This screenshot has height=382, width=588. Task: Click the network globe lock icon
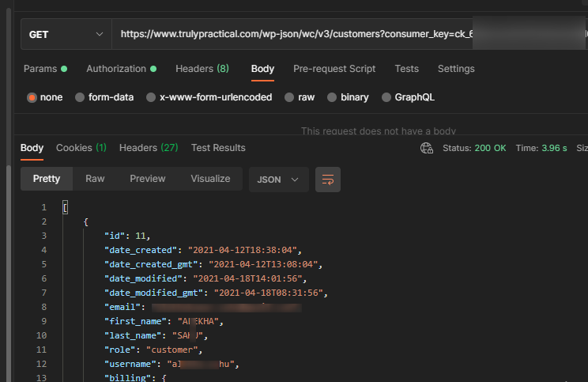(x=426, y=148)
